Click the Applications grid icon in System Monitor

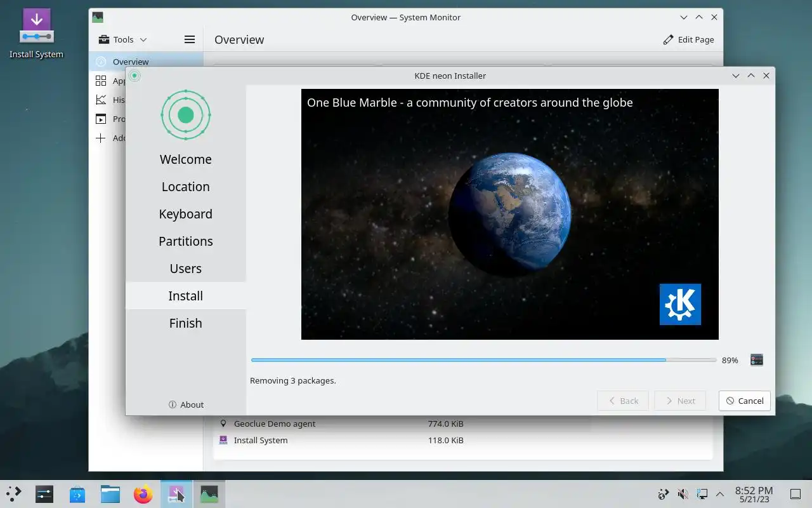[101, 81]
